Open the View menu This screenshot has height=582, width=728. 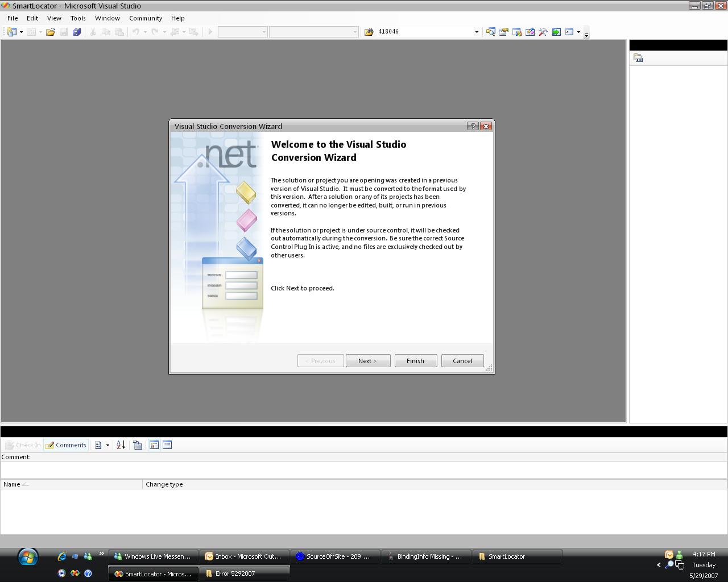tap(54, 18)
